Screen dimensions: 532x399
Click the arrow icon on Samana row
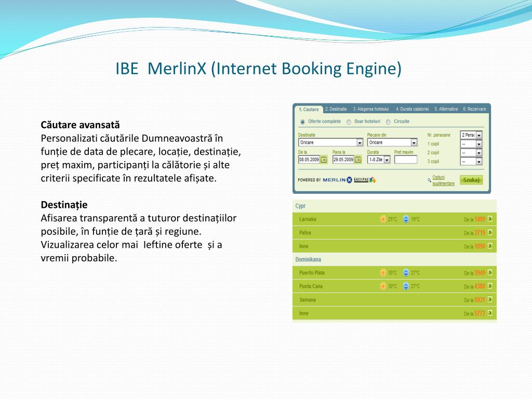(x=490, y=300)
